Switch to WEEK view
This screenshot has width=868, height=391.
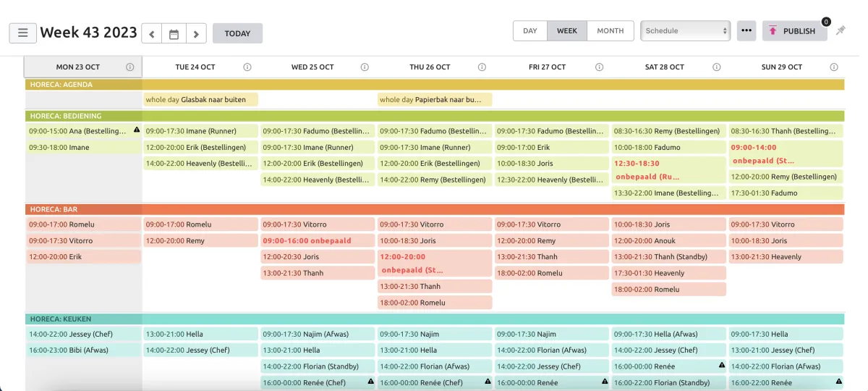coord(567,30)
